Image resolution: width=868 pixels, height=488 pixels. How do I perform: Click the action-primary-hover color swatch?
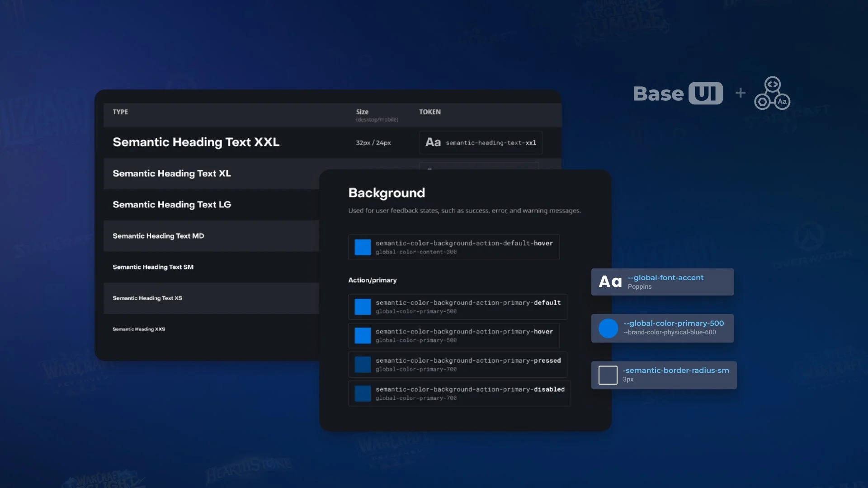(x=363, y=336)
